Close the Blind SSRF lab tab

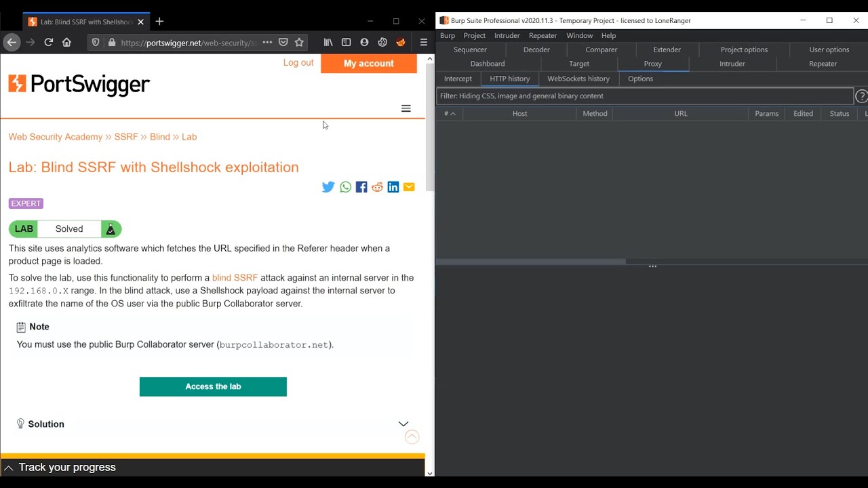click(140, 22)
